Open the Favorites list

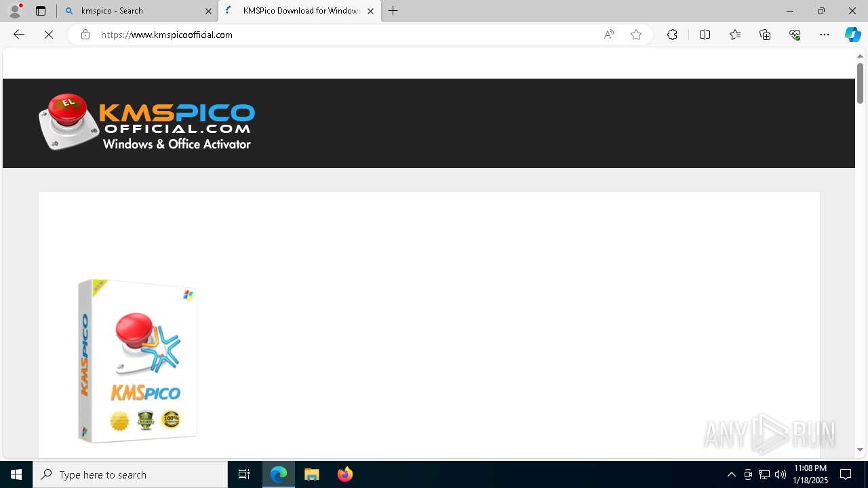coord(735,35)
